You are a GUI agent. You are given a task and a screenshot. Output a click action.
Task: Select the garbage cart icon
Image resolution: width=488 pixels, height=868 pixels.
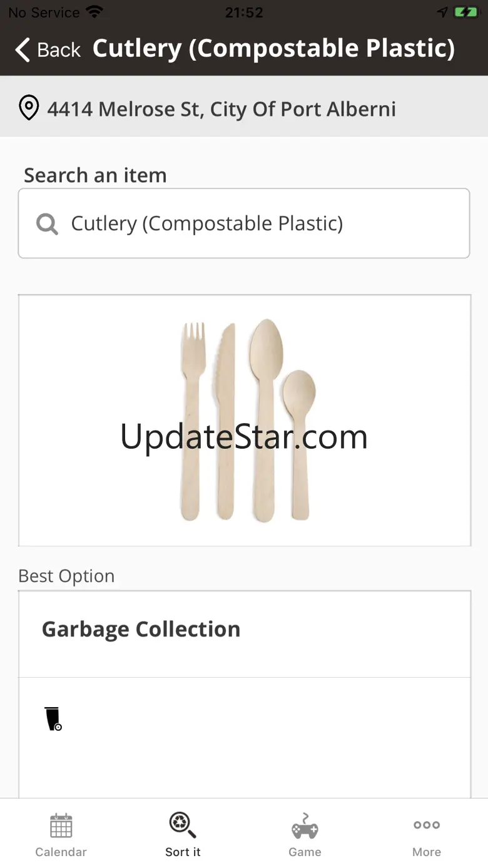click(x=53, y=718)
